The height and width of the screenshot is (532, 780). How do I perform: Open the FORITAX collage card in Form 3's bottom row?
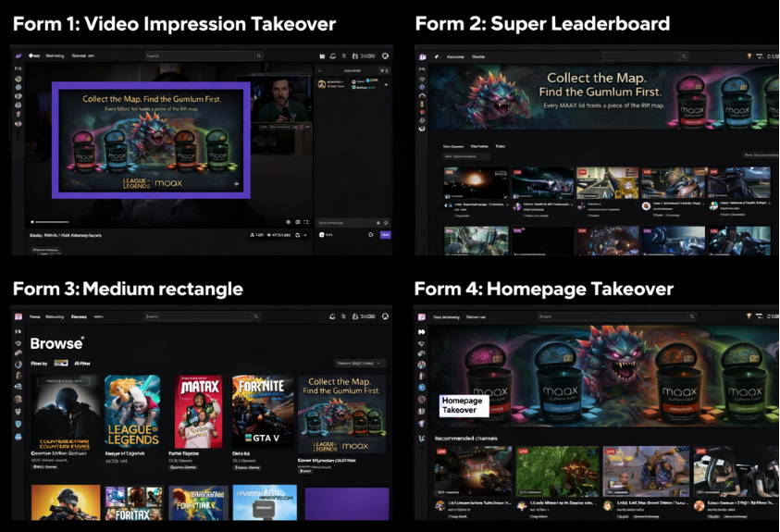point(134,503)
